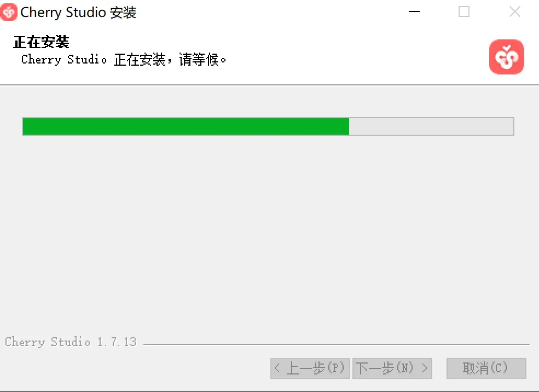Click the maximize window button
This screenshot has height=392, width=539.
(464, 11)
